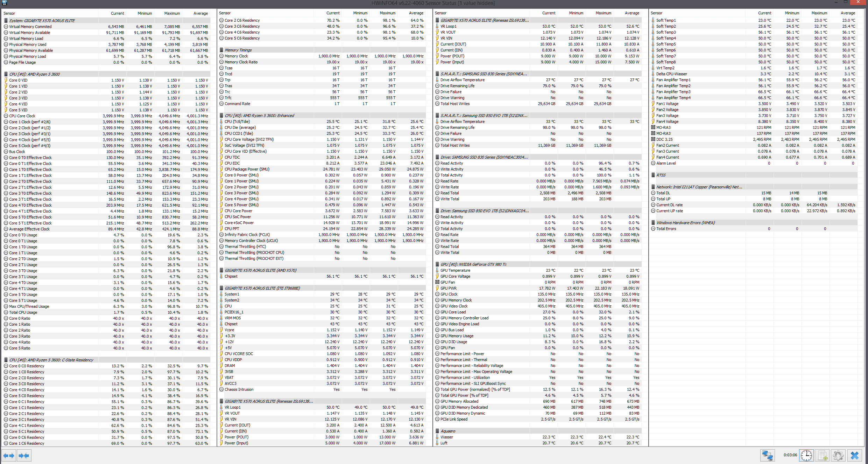Reset min/max values using the clock button
Viewport: 868px width, 464px height.
point(806,455)
